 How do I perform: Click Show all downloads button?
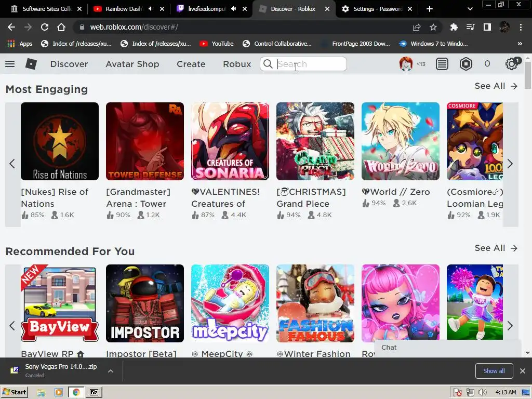click(494, 371)
